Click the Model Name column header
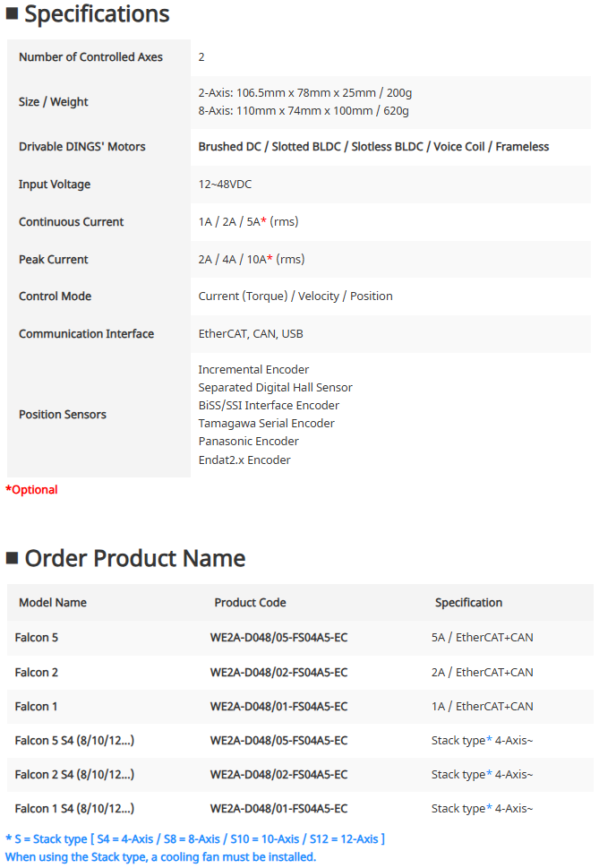Image resolution: width=599 pixels, height=868 pixels. coord(53,603)
